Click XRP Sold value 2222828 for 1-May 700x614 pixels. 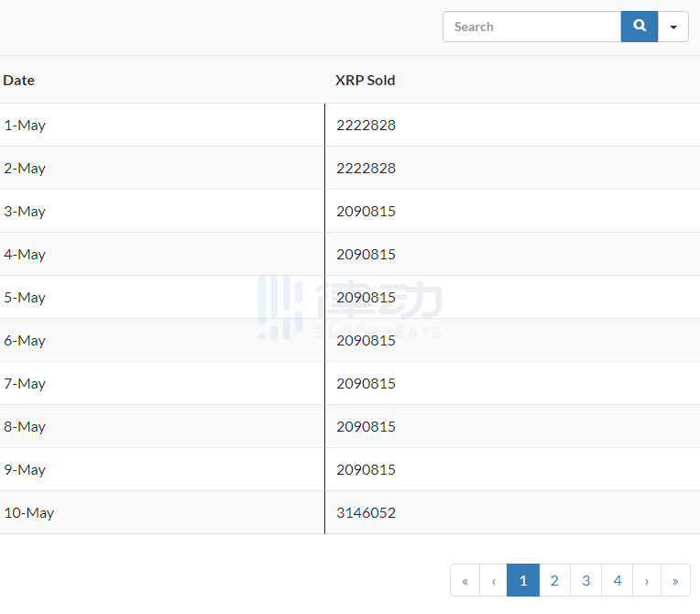point(366,125)
